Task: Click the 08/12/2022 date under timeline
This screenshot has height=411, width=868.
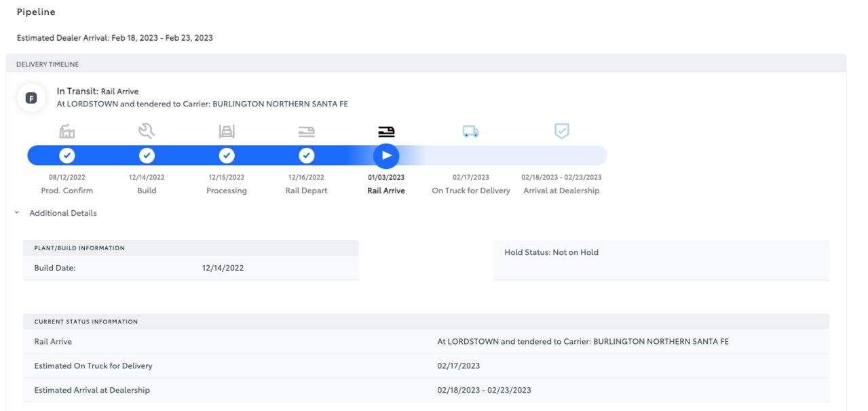Action: pos(67,178)
